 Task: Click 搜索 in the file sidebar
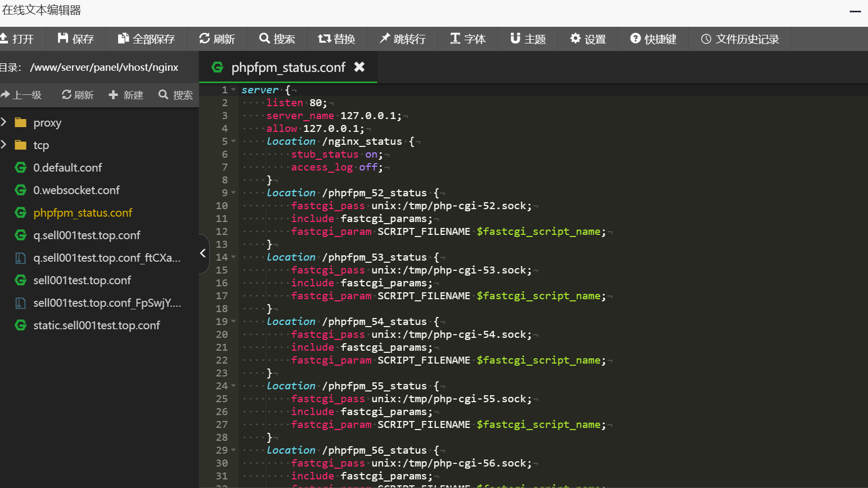click(176, 95)
